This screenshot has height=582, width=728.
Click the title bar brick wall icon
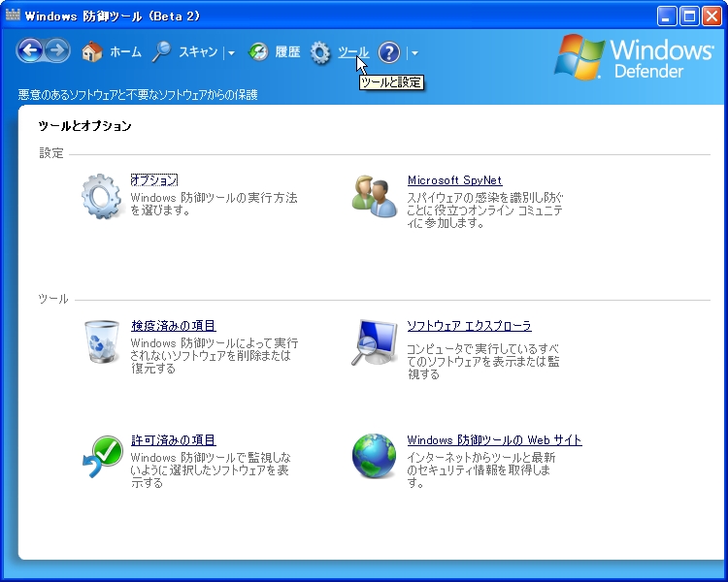(13, 16)
